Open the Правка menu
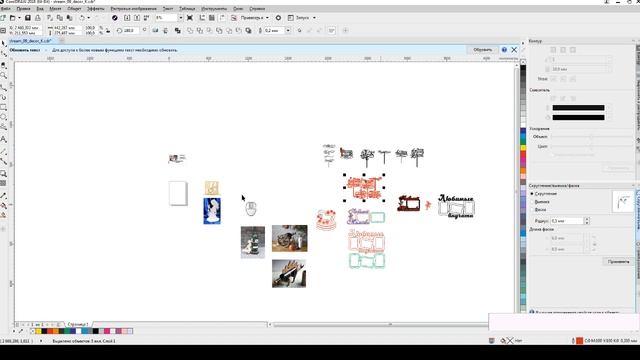Image resolution: width=640 pixels, height=360 pixels. 23,9
